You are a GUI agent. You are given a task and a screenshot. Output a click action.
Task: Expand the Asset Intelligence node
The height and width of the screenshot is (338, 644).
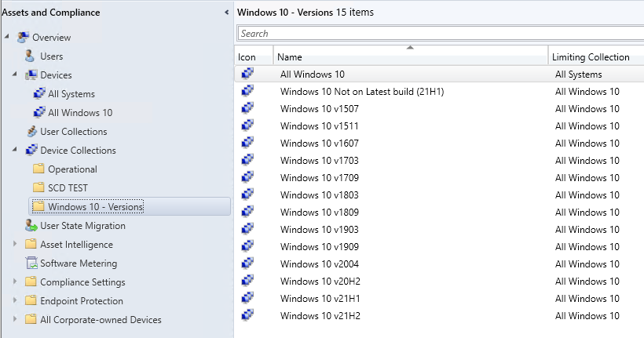(15, 244)
